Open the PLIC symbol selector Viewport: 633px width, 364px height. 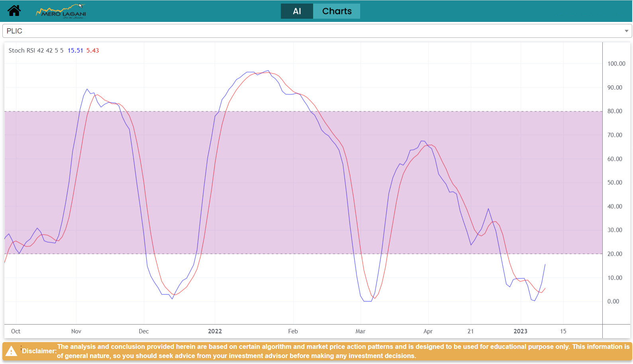(311, 31)
